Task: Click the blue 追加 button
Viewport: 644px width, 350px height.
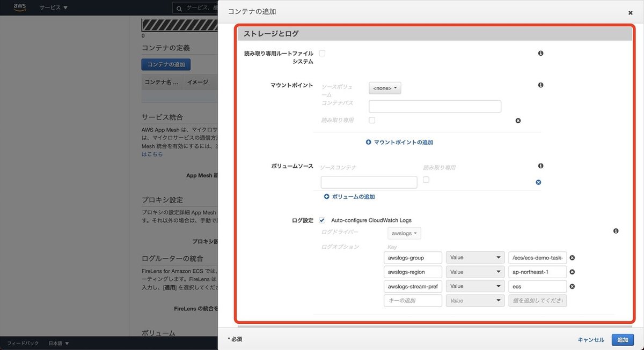Action: pyautogui.click(x=622, y=339)
